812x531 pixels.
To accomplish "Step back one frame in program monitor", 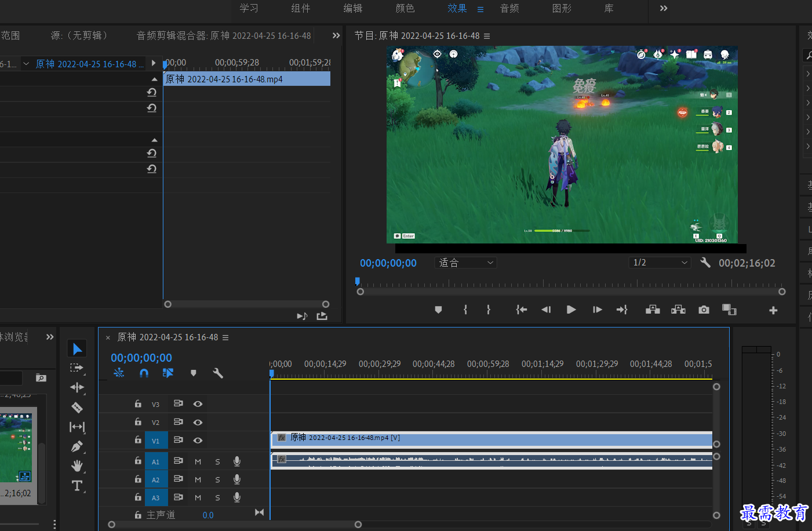I will (546, 310).
